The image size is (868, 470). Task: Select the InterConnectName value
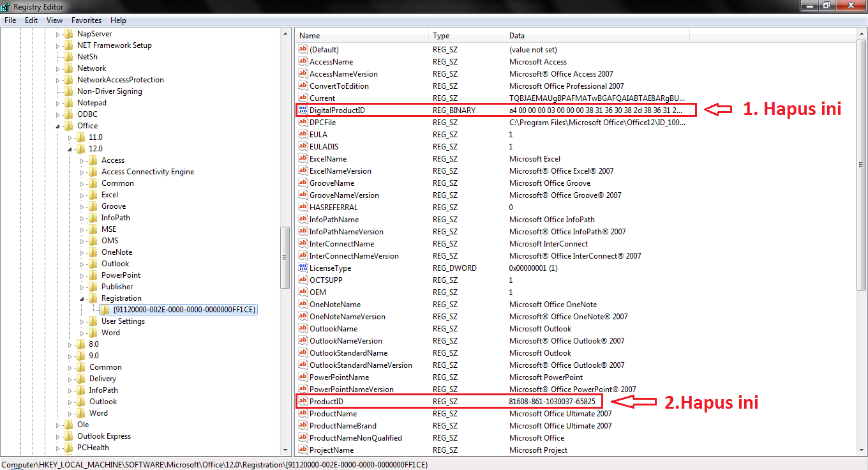click(341, 244)
